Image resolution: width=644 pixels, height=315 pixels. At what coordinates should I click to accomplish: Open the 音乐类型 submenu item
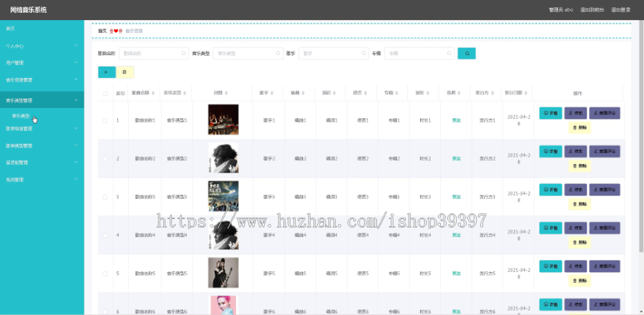point(21,116)
